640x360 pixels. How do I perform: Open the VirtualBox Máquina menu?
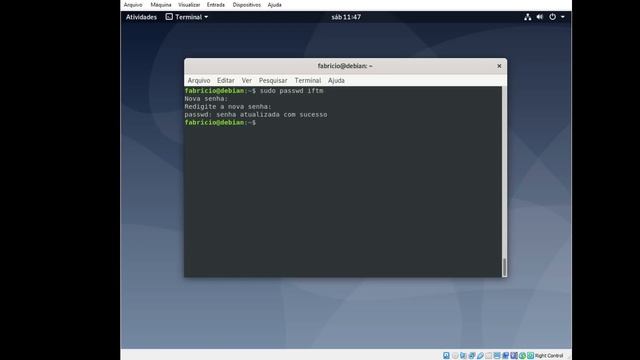click(161, 5)
